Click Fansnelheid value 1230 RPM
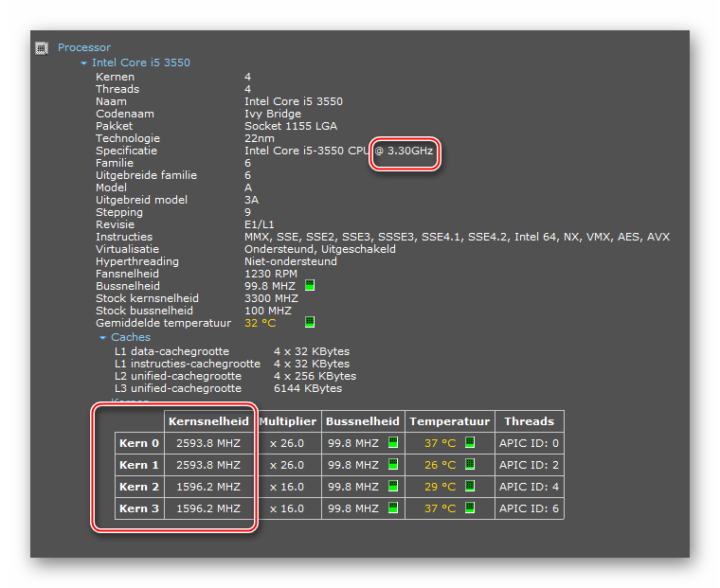720x588 pixels. tap(271, 274)
